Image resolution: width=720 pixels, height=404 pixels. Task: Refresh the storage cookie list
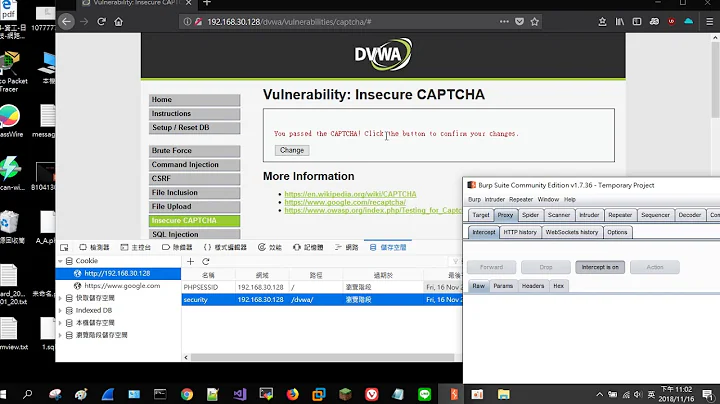tap(206, 261)
